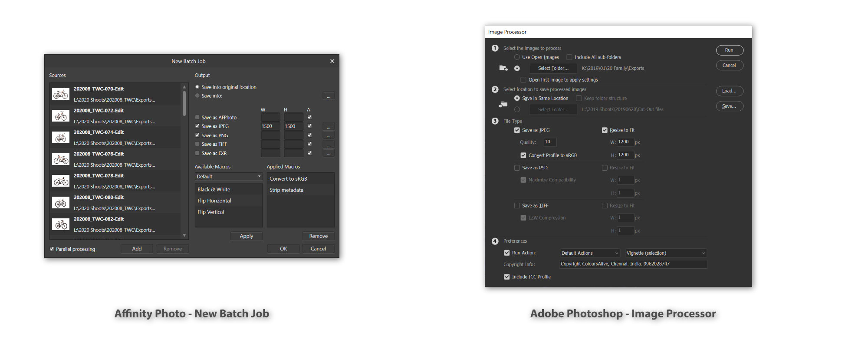Select thumbnail of 202008_TWC-082-Edit source

61,224
